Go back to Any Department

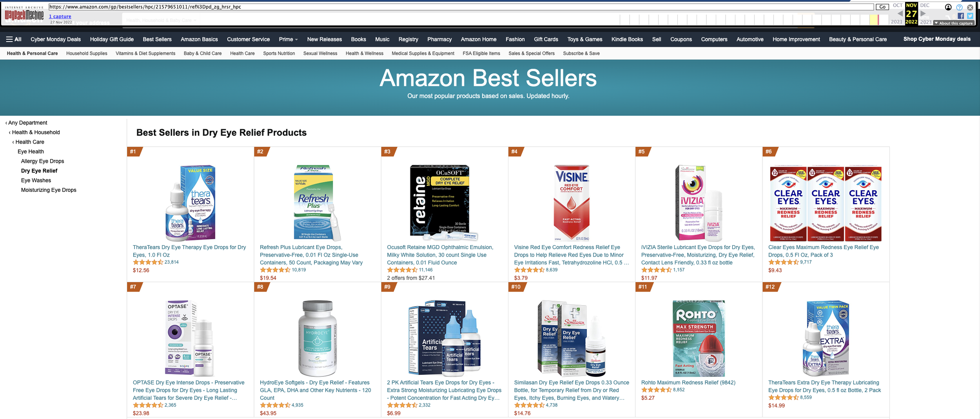pos(26,123)
